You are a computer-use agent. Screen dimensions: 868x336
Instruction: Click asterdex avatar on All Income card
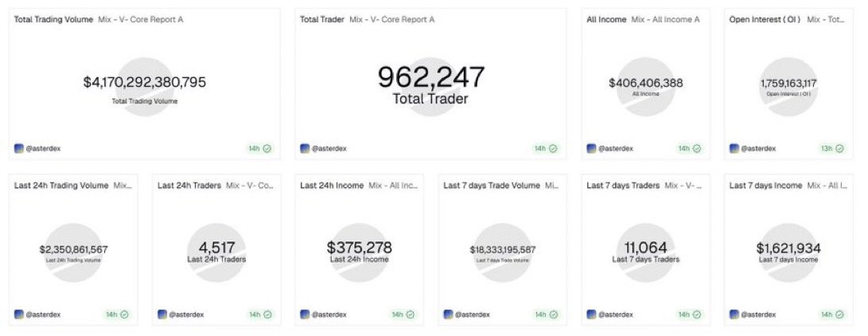591,148
